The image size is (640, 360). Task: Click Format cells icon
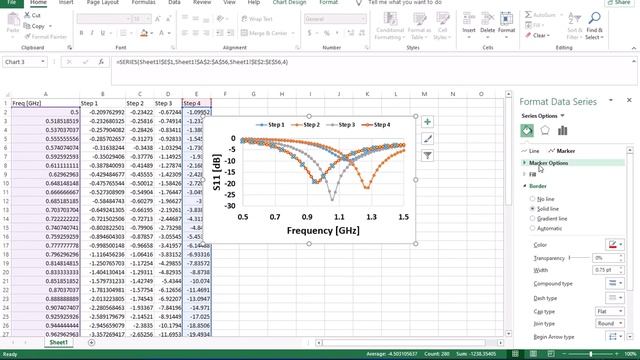click(506, 19)
